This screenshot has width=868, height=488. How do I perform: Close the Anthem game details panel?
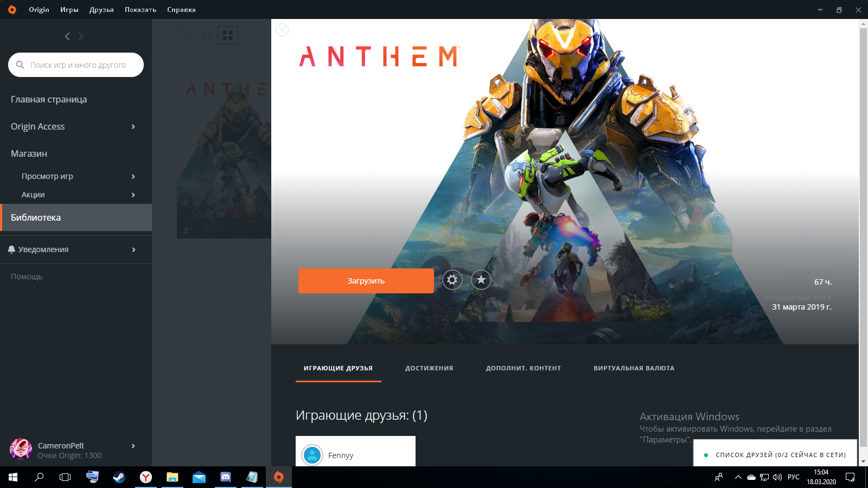(282, 30)
